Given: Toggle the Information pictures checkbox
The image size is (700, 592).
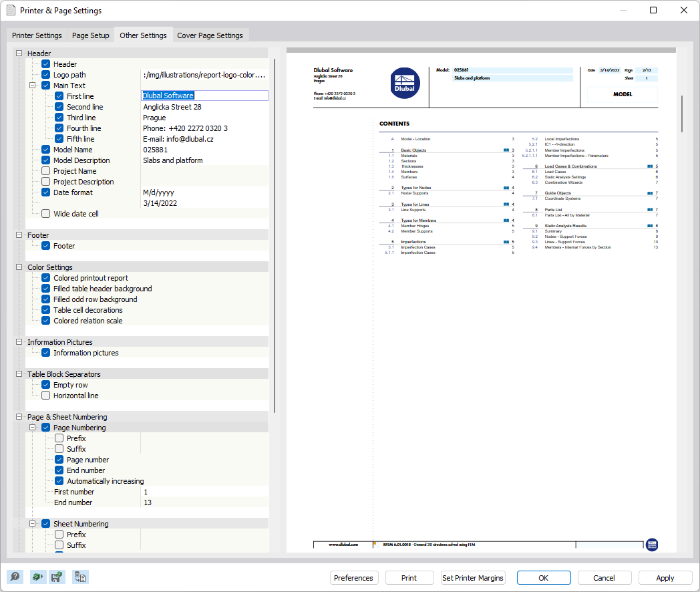Looking at the screenshot, I should [x=46, y=353].
